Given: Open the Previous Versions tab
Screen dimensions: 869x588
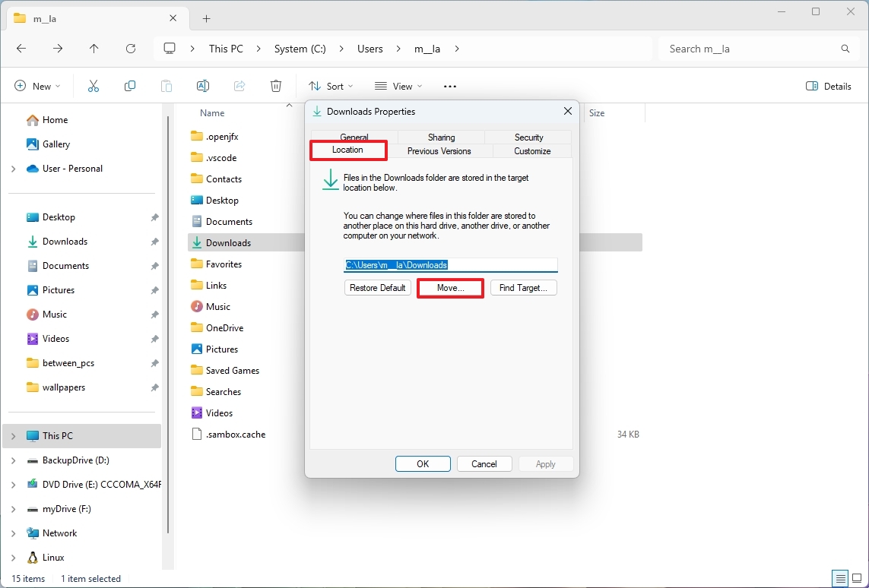Looking at the screenshot, I should [441, 150].
